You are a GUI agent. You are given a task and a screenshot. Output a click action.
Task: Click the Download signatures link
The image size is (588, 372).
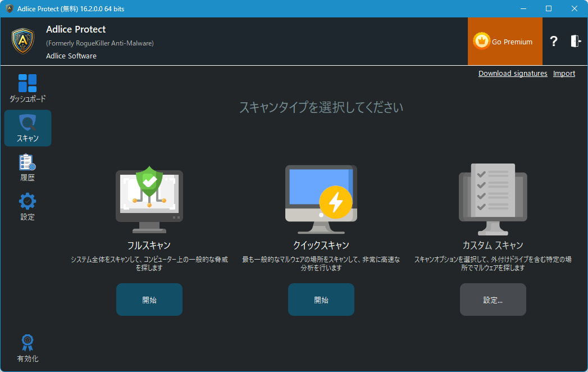coord(513,74)
